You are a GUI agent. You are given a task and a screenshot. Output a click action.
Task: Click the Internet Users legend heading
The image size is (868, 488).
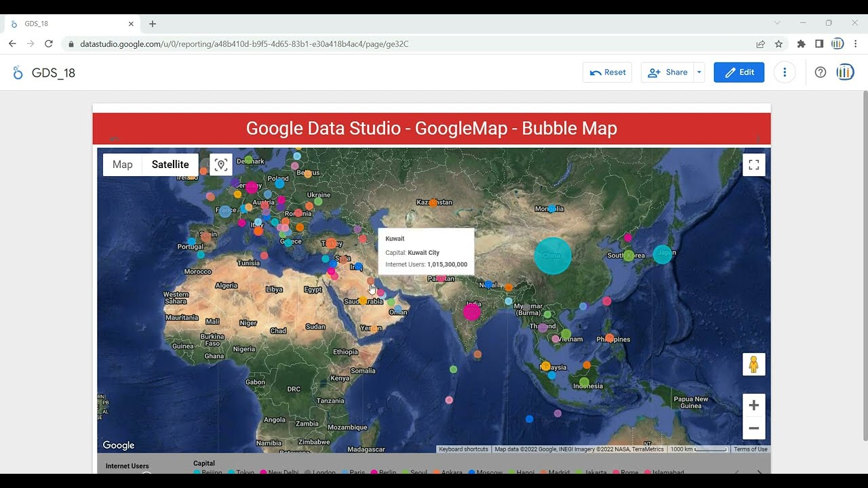(127, 466)
